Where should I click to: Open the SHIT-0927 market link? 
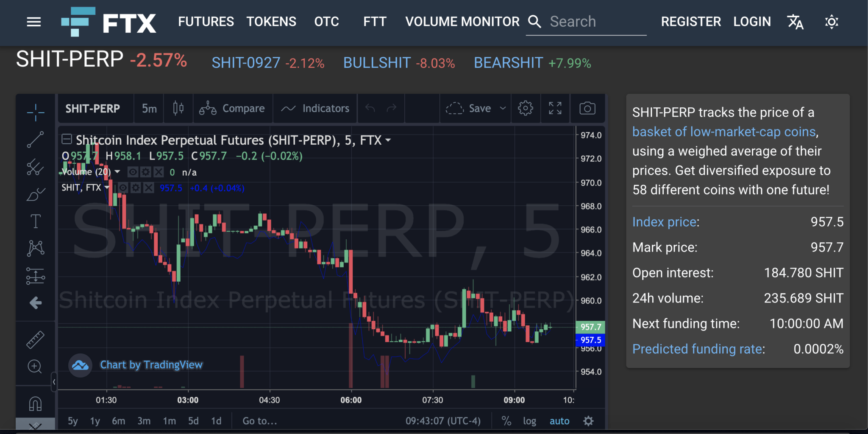(246, 63)
